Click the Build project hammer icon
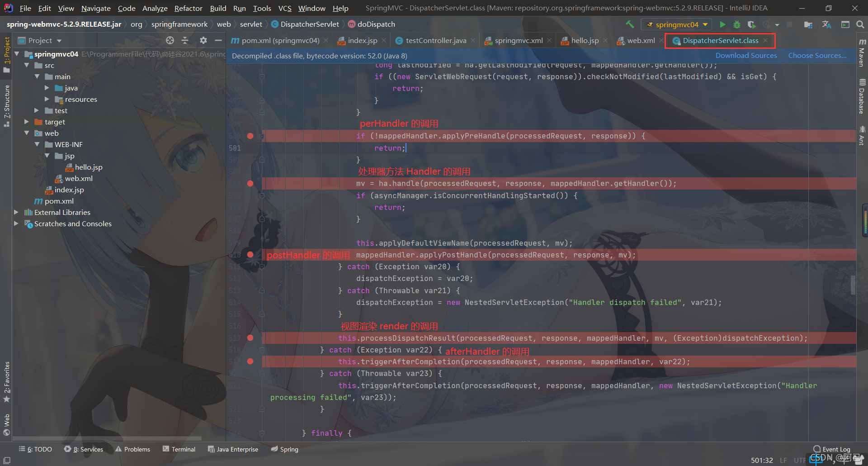 pyautogui.click(x=630, y=24)
